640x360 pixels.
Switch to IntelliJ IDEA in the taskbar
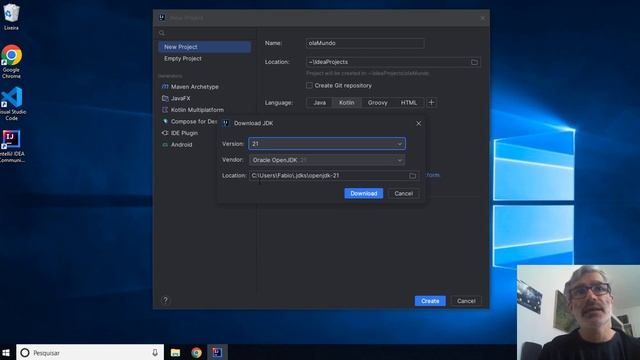pos(217,352)
